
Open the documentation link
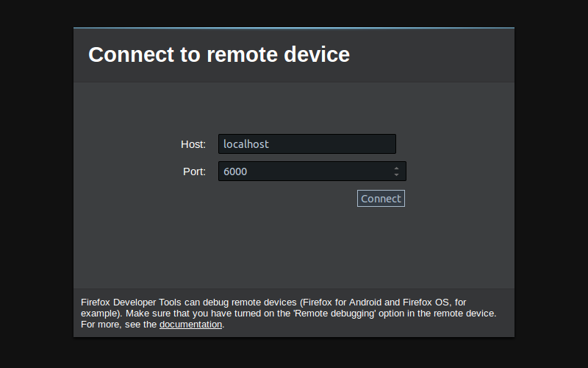190,325
